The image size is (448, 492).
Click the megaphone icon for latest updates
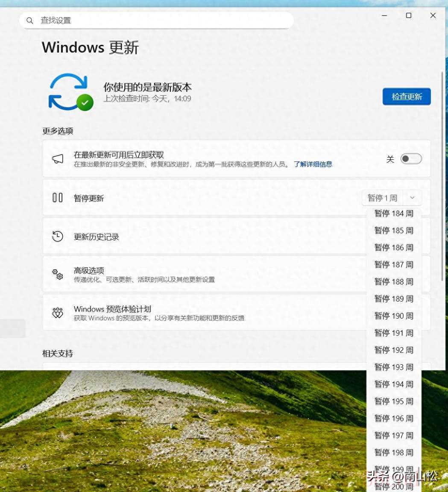58,159
